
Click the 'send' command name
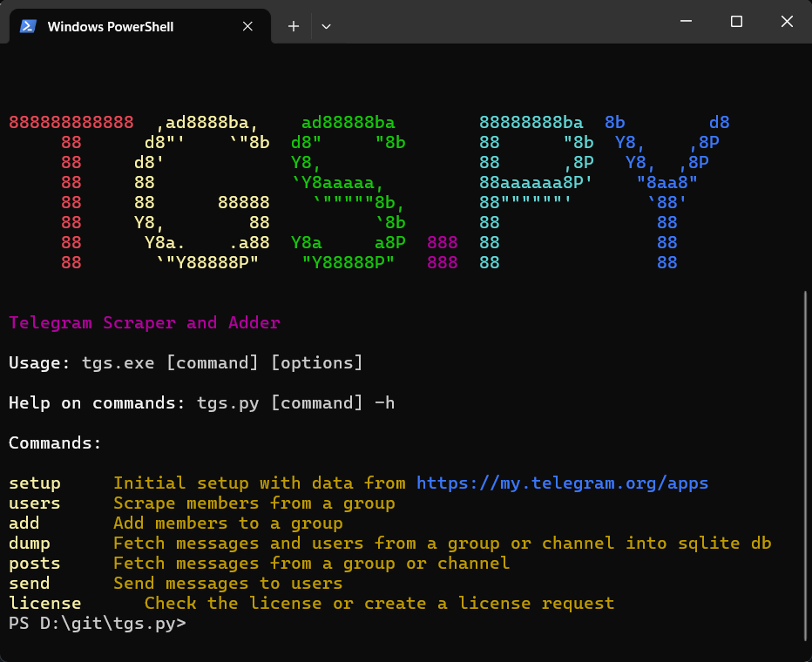30,584
